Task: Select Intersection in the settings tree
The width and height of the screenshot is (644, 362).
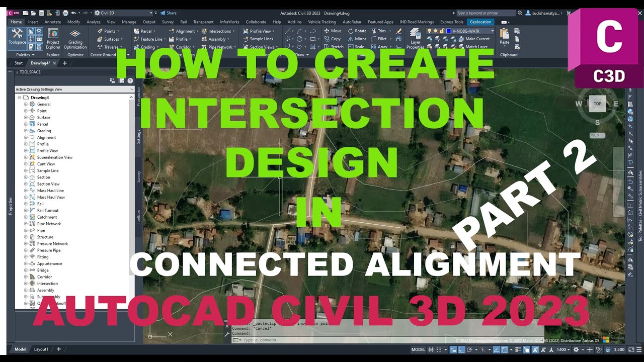Action: point(47,284)
